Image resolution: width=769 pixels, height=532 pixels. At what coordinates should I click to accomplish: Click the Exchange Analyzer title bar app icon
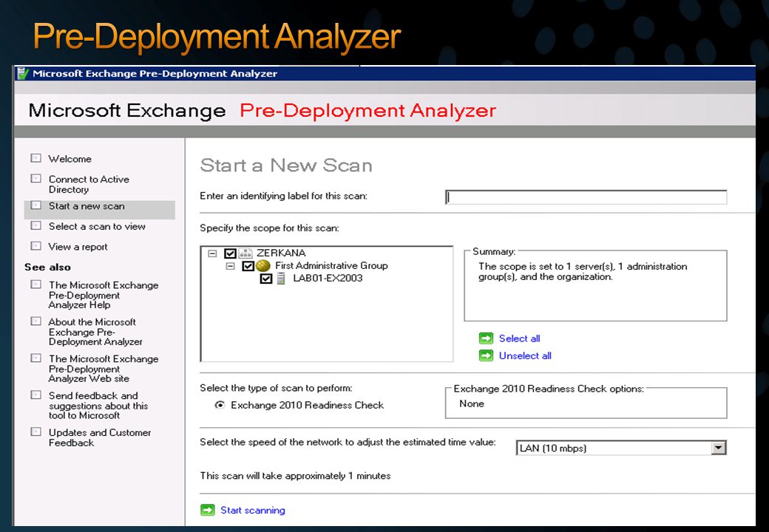(x=23, y=73)
